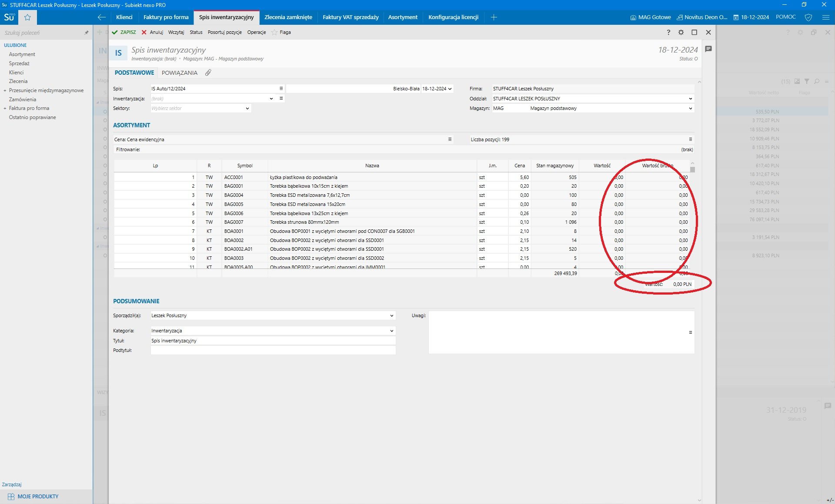Screen dimensions: 835x504
Task: Switch to the POWIĄZANIA tab
Action: pyautogui.click(x=179, y=73)
